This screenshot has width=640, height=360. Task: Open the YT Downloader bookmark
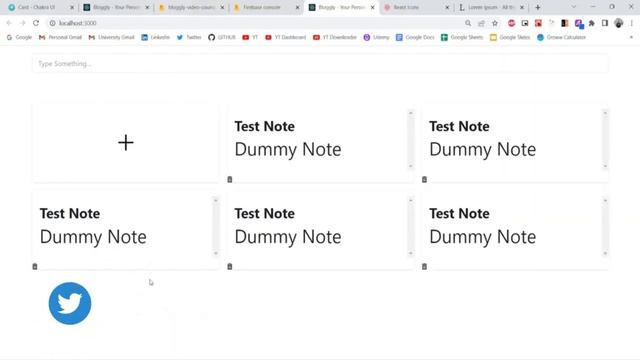coord(335,37)
